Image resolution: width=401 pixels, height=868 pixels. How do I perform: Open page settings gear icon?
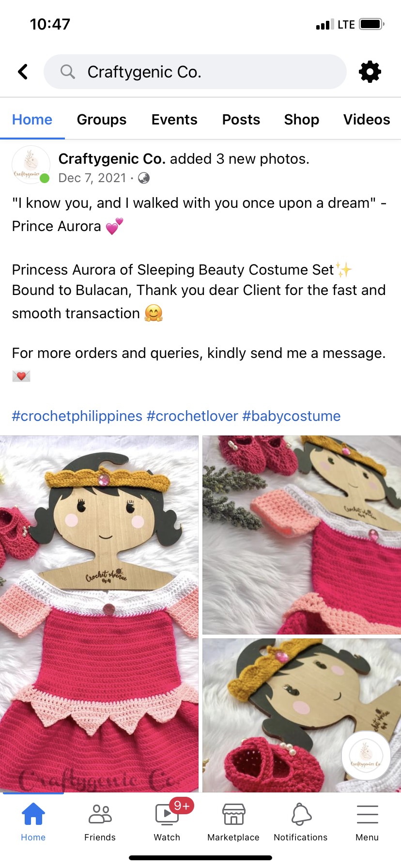(x=370, y=72)
